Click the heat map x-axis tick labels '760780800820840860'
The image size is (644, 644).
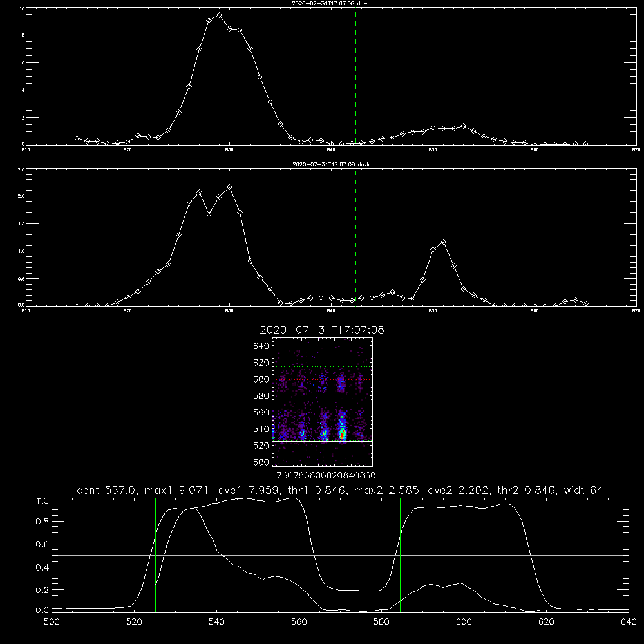326,475
